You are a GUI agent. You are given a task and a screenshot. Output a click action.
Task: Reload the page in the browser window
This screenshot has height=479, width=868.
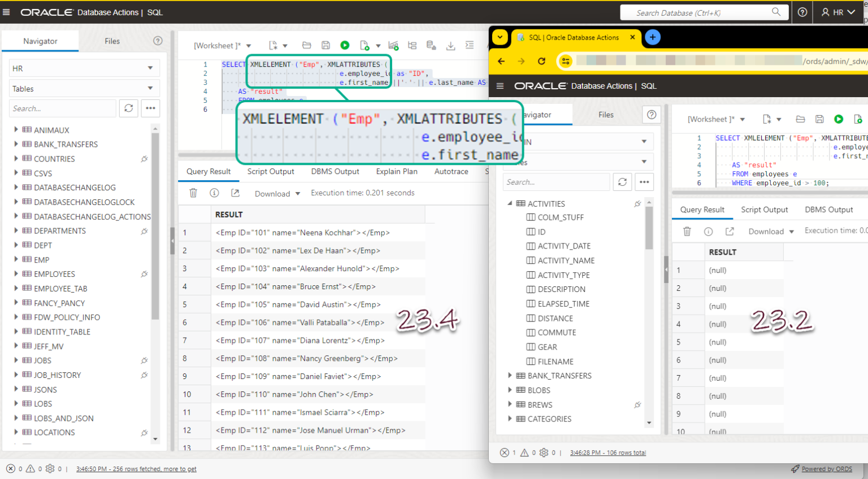pos(541,61)
